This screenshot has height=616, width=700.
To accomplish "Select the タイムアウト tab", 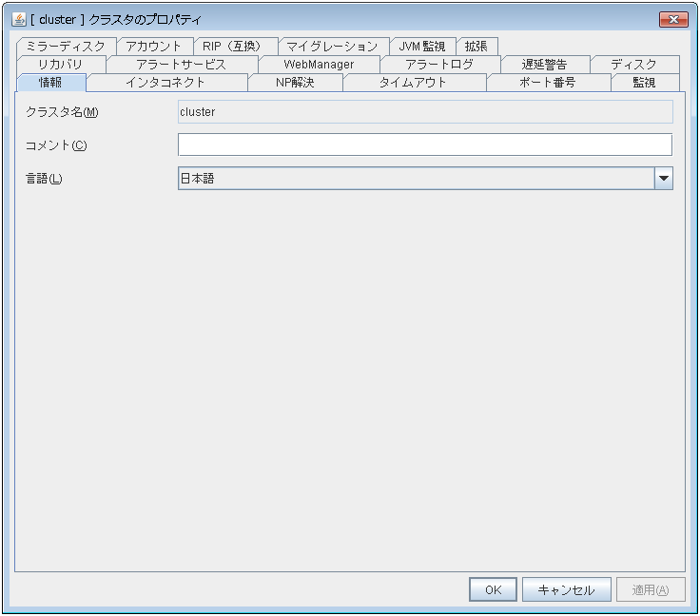I will point(413,83).
